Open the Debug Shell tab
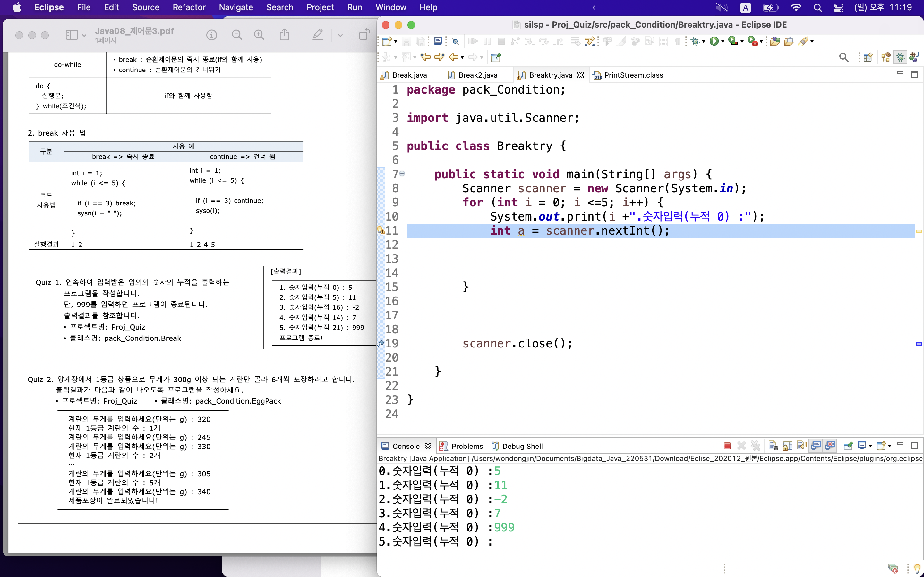 coord(522,446)
